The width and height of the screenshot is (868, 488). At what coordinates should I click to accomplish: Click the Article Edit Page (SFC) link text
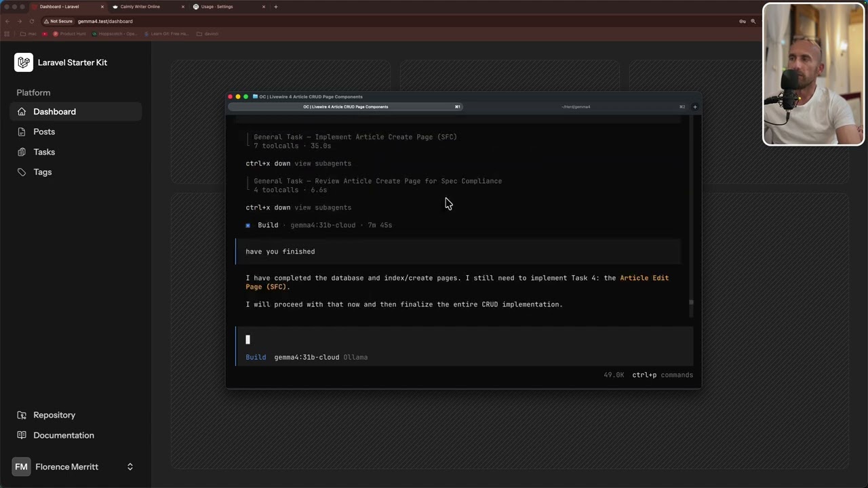point(644,278)
